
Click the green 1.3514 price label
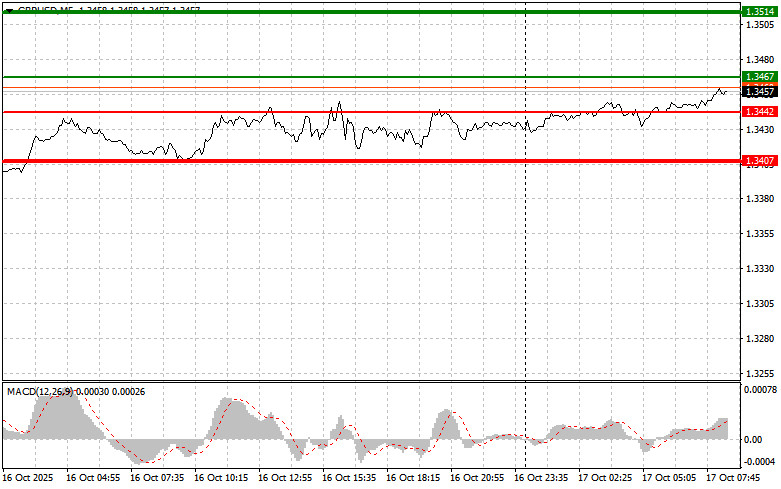coord(759,12)
